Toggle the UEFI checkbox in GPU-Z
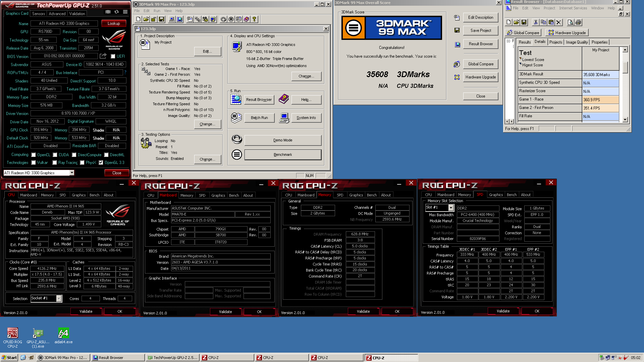Viewport: 644px width, 362px height. [x=113, y=56]
